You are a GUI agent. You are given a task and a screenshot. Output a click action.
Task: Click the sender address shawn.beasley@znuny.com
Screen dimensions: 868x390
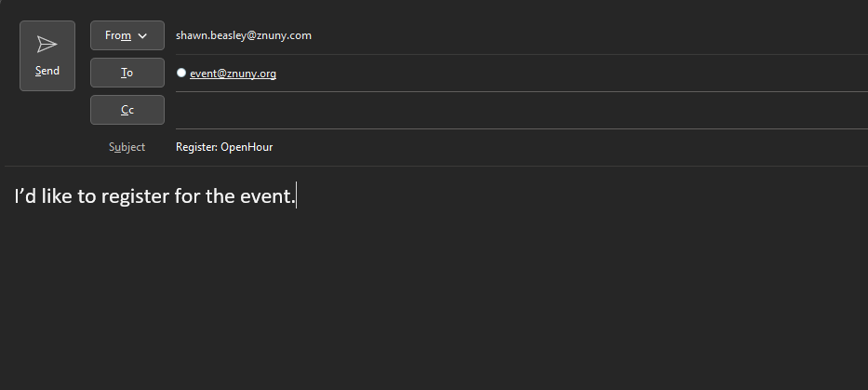[x=243, y=35]
